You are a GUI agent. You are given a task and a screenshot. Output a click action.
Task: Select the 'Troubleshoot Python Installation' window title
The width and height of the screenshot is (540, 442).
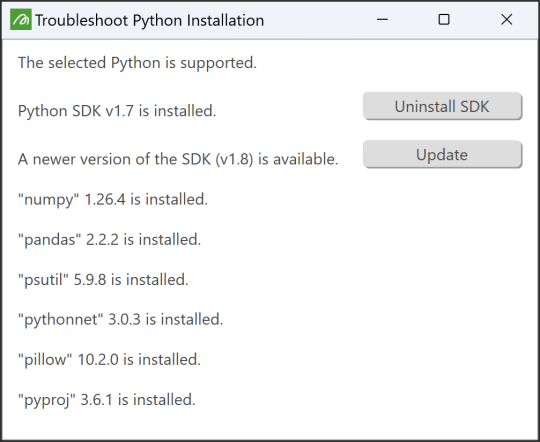(x=149, y=20)
